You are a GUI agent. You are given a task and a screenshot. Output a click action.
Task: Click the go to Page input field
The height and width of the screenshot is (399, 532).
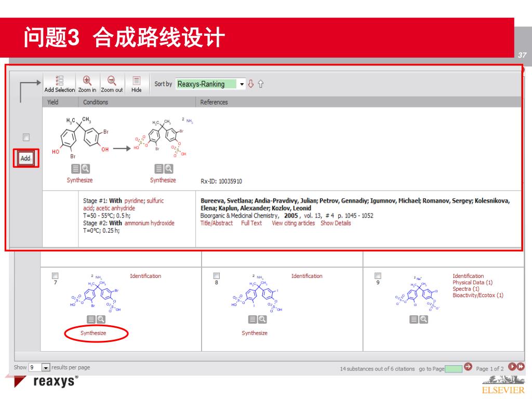pos(453,369)
